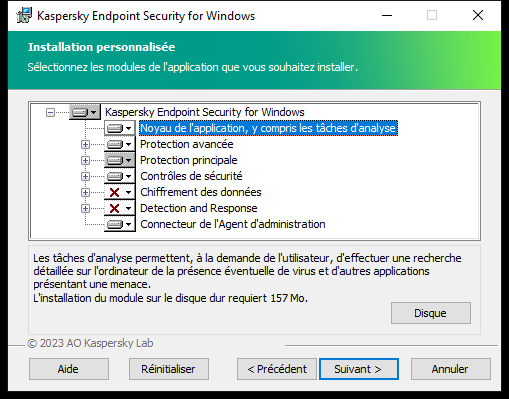Expand the Detection and Response node

point(85,208)
